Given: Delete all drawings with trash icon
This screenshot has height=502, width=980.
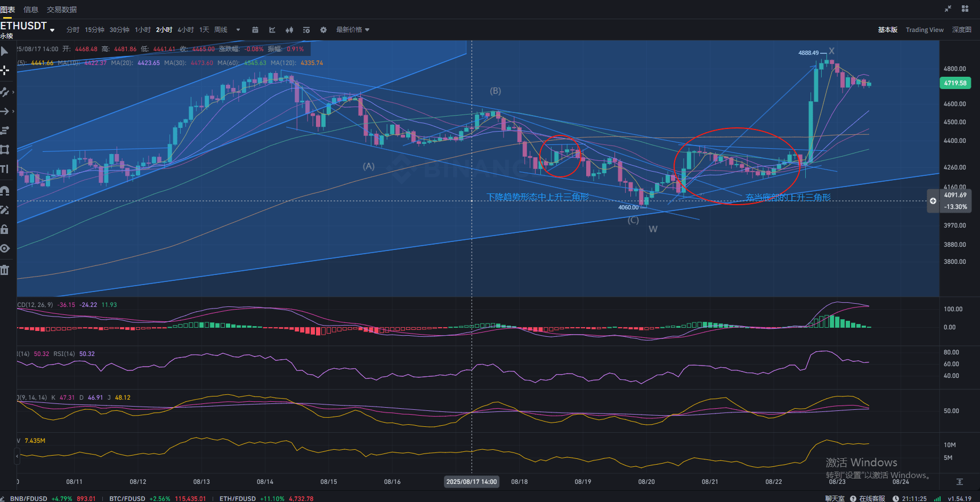Looking at the screenshot, I should (4, 270).
